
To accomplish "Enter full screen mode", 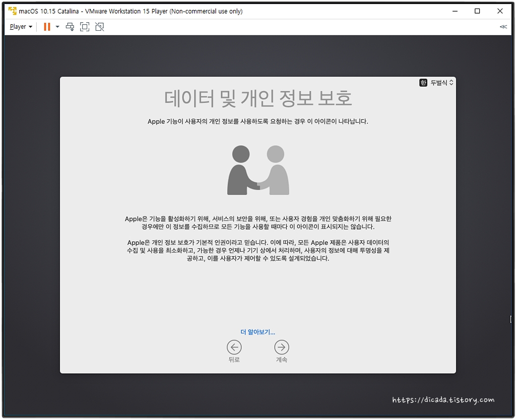I will click(x=85, y=27).
